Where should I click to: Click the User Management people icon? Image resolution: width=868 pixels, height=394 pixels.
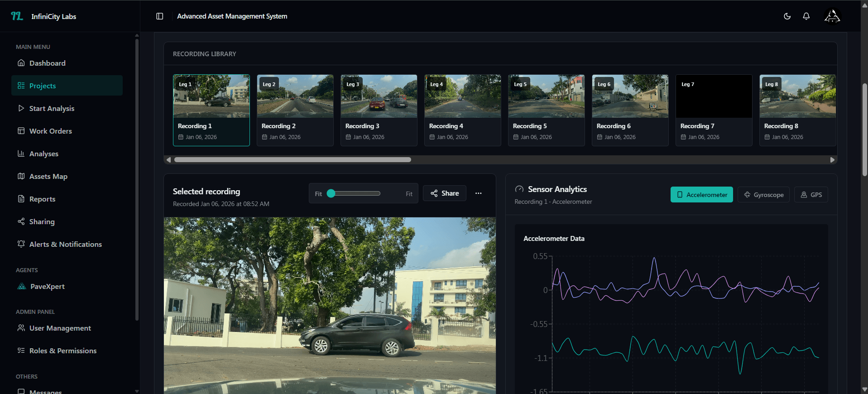pyautogui.click(x=21, y=328)
